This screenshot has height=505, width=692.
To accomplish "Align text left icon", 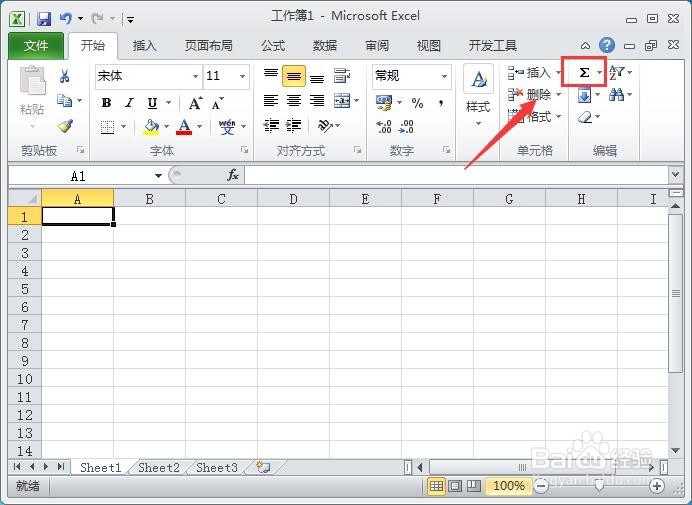I will tap(271, 101).
